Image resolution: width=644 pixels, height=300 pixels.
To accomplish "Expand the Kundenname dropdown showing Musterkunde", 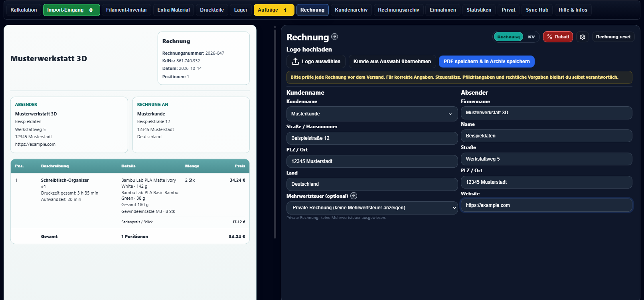I will pyautogui.click(x=372, y=114).
